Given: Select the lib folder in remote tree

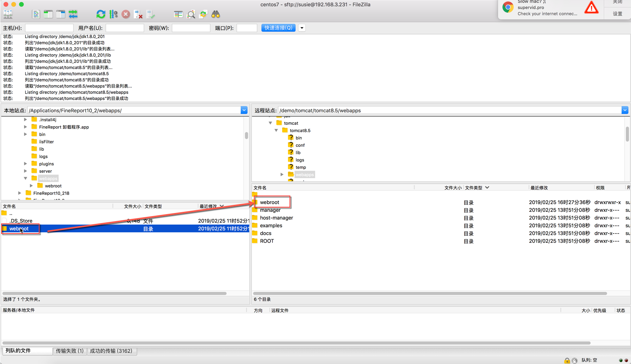Looking at the screenshot, I should [x=298, y=153].
